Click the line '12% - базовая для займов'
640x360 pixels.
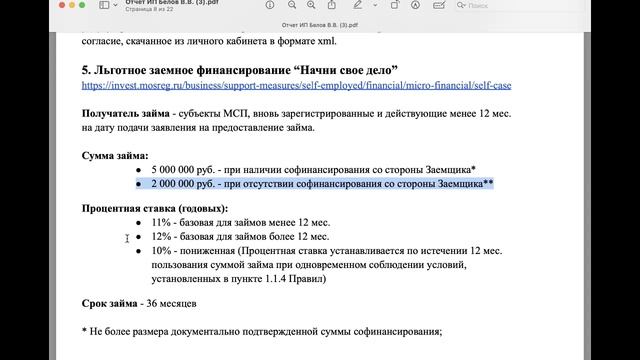(240, 236)
